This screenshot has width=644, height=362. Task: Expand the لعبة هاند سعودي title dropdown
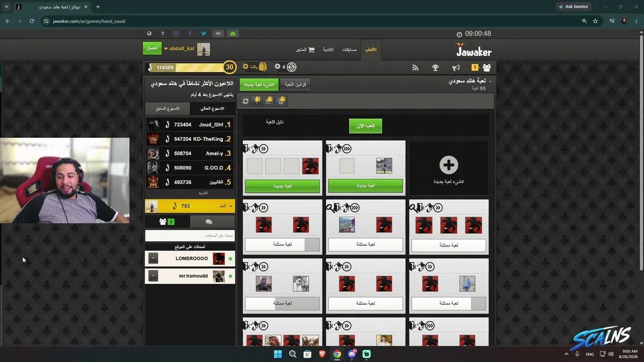click(x=491, y=81)
